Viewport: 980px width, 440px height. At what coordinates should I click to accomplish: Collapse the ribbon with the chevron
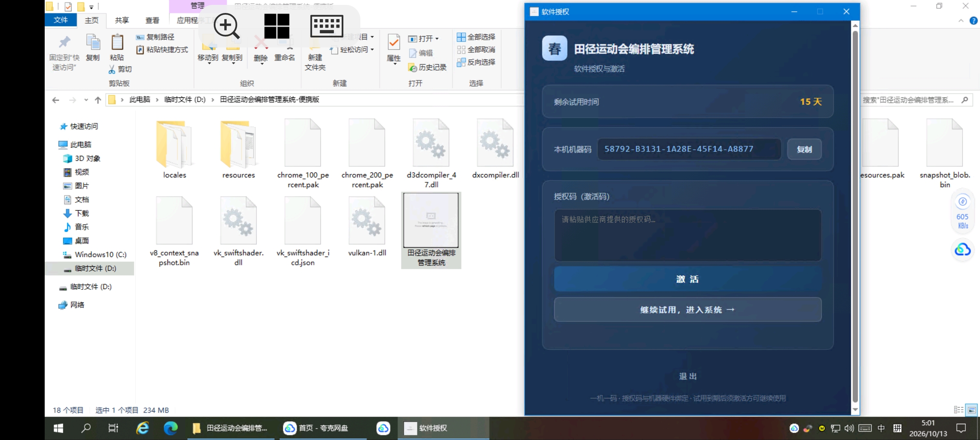(960, 21)
